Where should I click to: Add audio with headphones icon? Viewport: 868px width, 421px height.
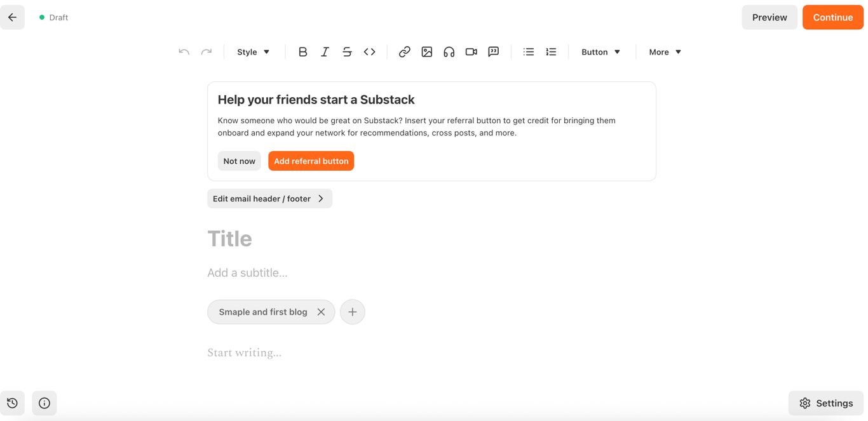pyautogui.click(x=449, y=52)
